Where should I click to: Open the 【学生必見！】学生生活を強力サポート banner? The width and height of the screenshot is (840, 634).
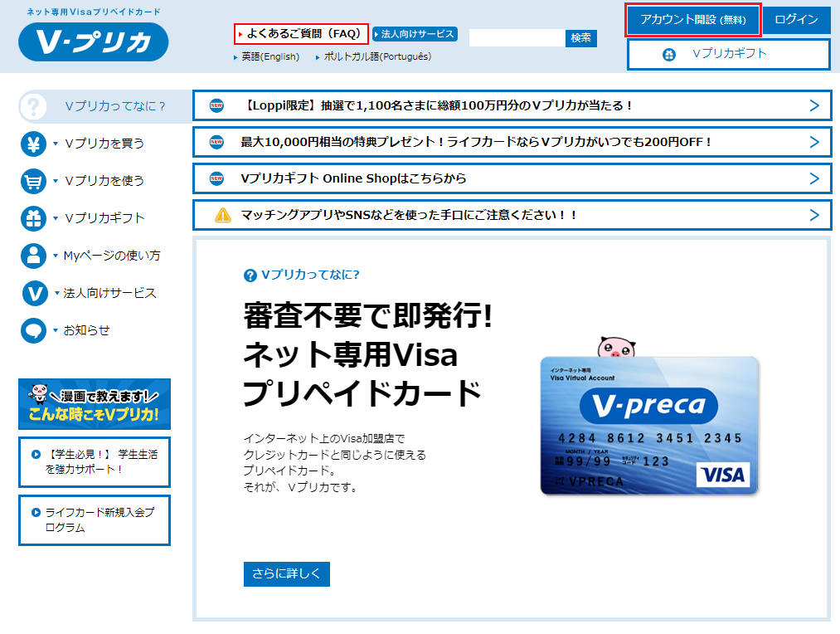coord(95,462)
